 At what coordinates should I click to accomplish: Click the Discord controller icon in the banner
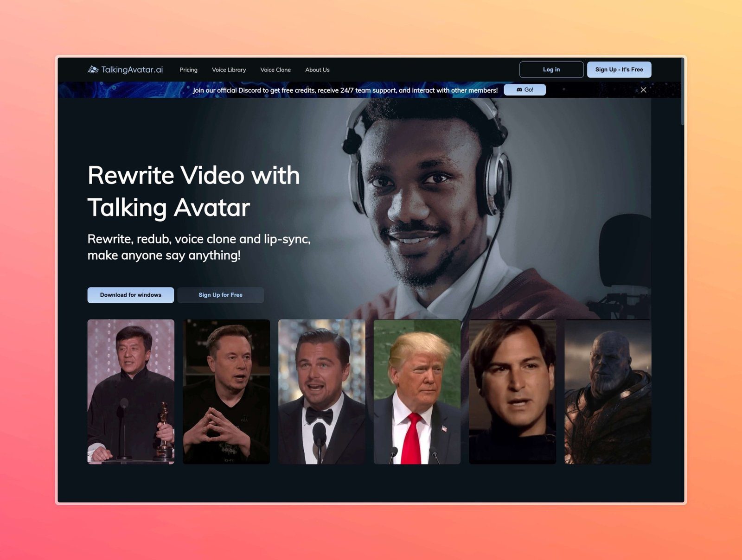[518, 89]
